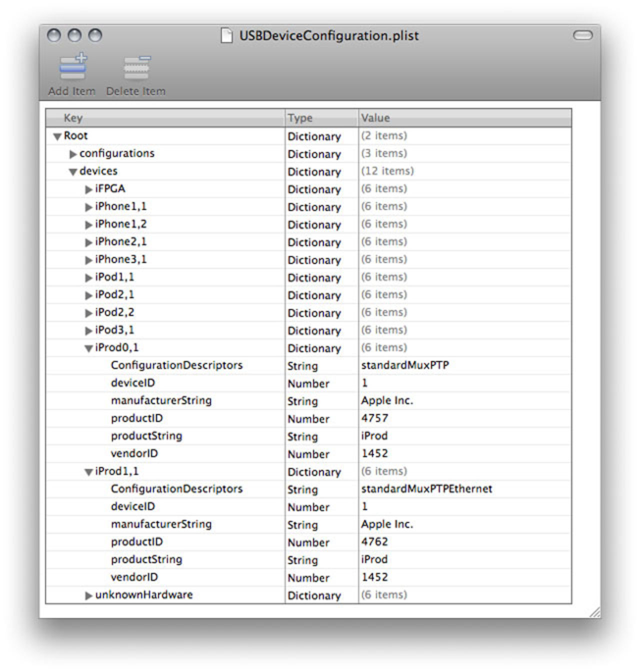Click the Add Item toolbar icon
Image resolution: width=640 pixels, height=672 pixels.
click(72, 67)
